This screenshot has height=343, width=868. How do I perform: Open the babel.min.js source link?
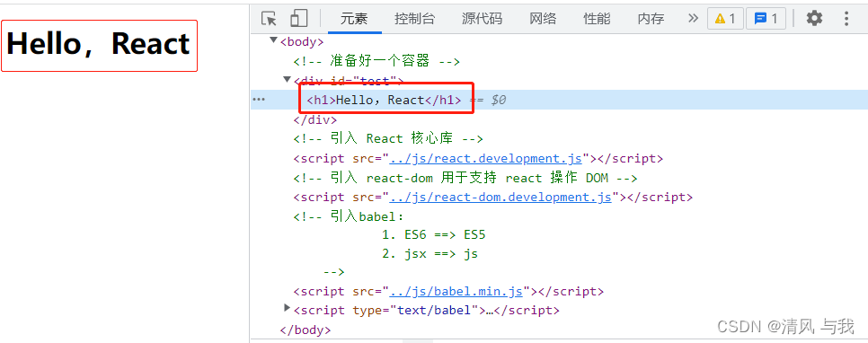(456, 291)
